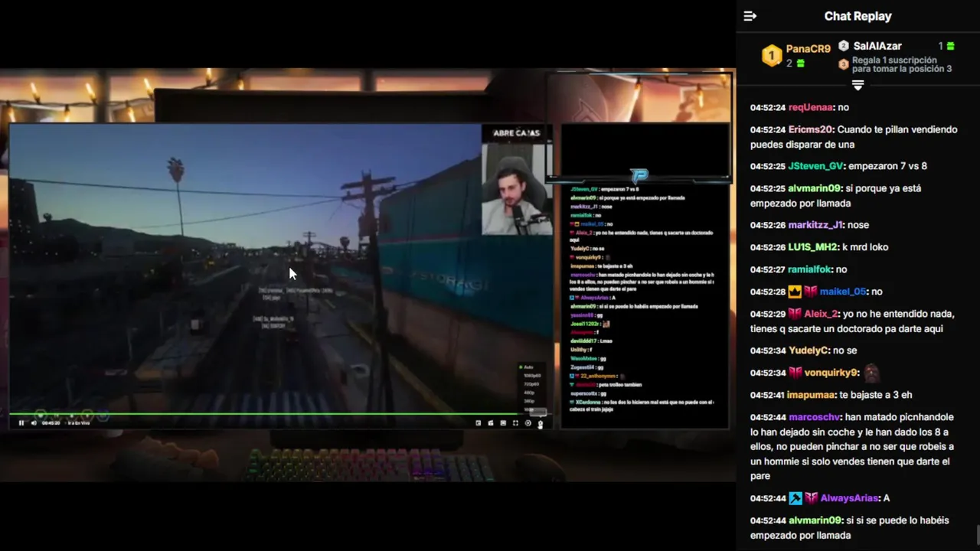Screen dimensions: 980x551
Task: Click username AlwaysArias in the Chat Replay panel
Action: pos(850,498)
